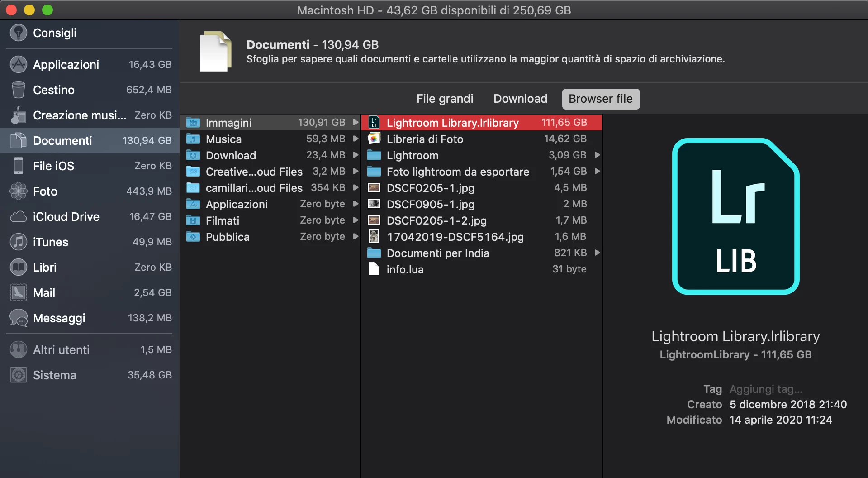Select the Immagini folder icon

[193, 122]
